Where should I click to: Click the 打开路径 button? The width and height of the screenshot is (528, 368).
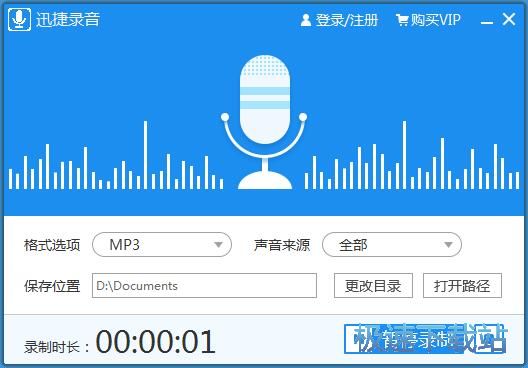(x=462, y=286)
